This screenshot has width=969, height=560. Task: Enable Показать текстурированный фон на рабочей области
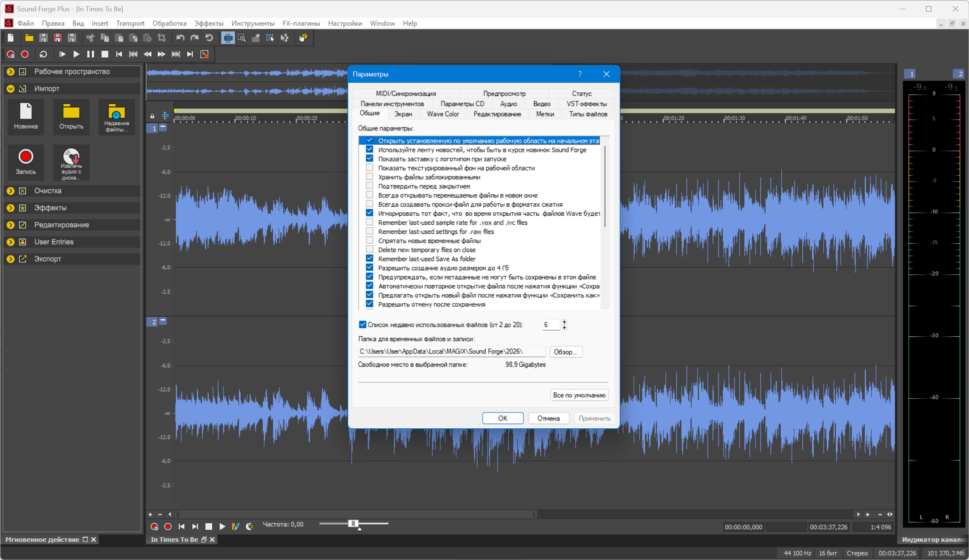coord(369,168)
